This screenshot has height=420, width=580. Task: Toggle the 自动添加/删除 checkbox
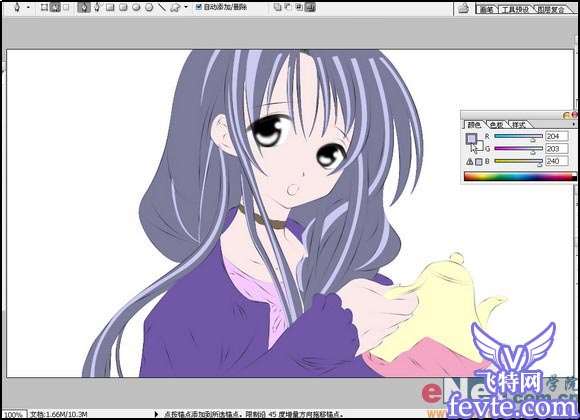click(199, 7)
